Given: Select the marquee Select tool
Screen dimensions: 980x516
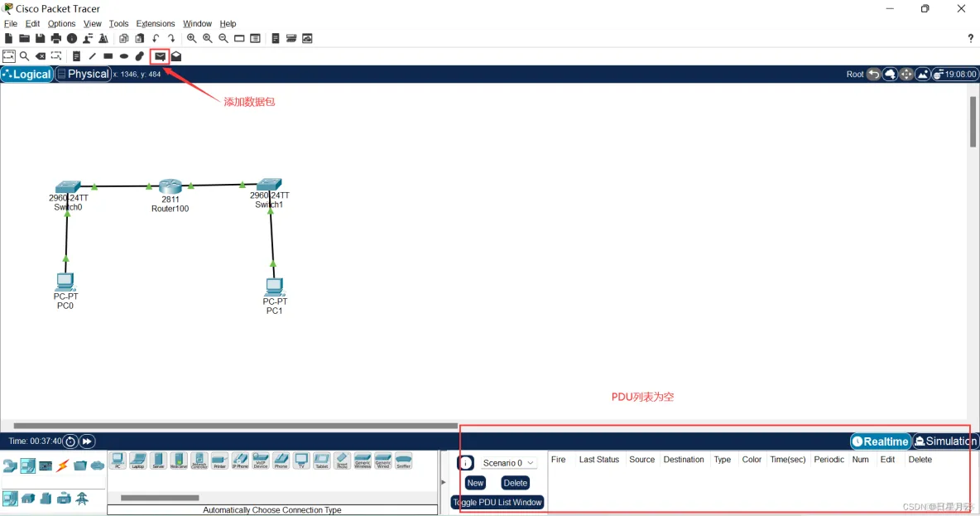Looking at the screenshot, I should pos(9,56).
